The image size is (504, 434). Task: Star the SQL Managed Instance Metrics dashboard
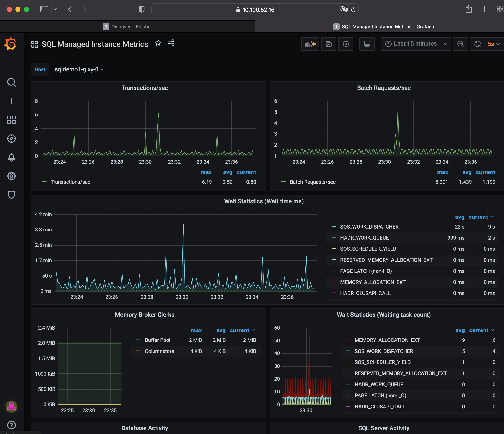tap(158, 43)
